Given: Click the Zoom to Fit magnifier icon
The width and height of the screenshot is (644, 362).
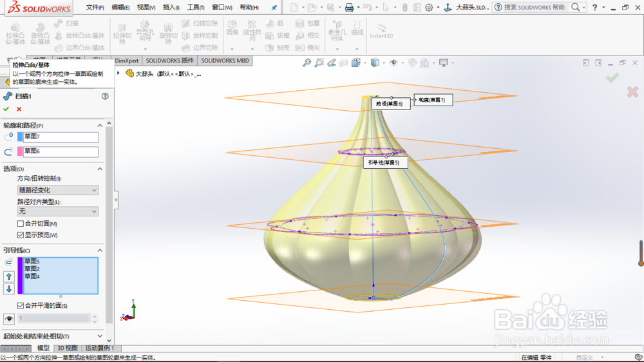Looking at the screenshot, I should click(307, 63).
